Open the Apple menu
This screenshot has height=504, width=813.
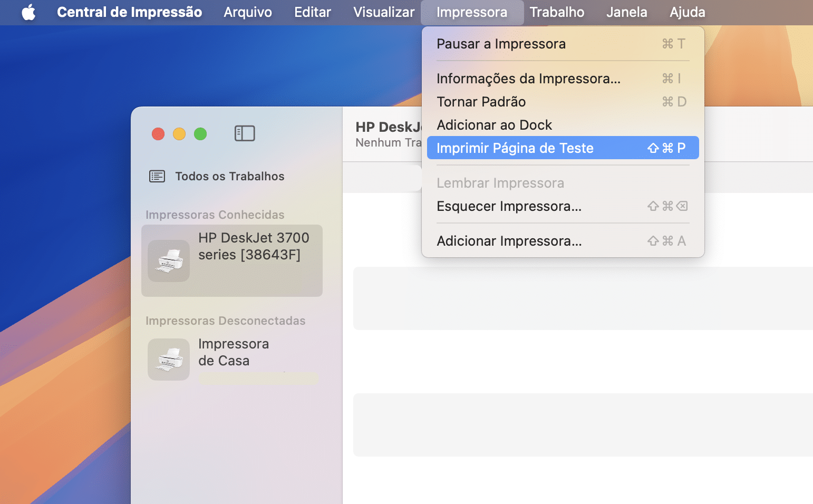(x=28, y=12)
